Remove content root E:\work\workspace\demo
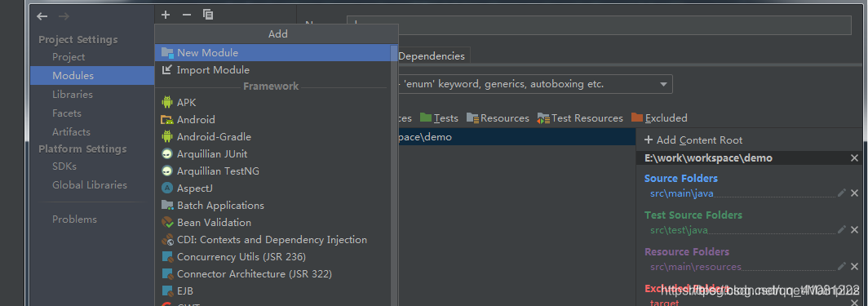Viewport: 868px width, 306px height. click(854, 158)
